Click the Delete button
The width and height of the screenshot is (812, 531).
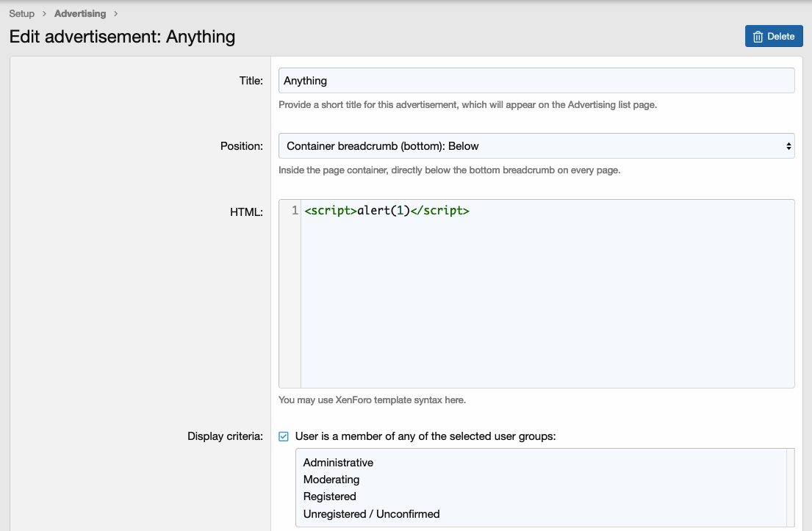pyautogui.click(x=774, y=36)
